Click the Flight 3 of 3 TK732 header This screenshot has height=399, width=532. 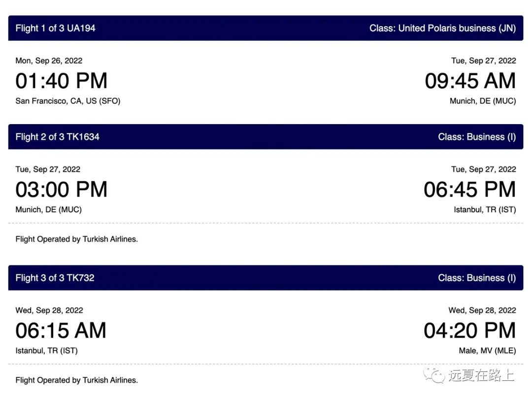55,278
